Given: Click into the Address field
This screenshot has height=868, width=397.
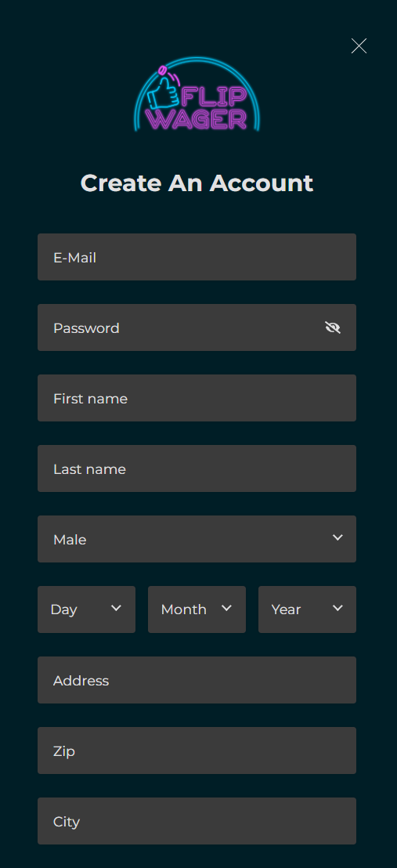Looking at the screenshot, I should [197, 680].
